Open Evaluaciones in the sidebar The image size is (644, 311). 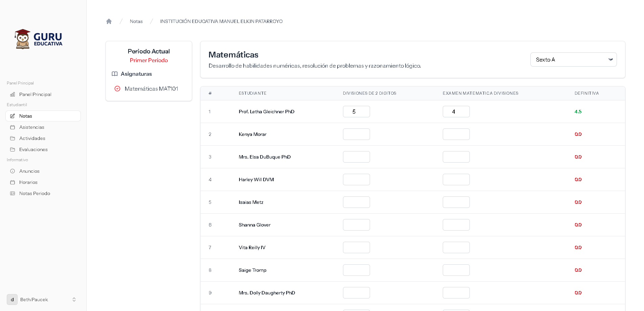[33, 149]
